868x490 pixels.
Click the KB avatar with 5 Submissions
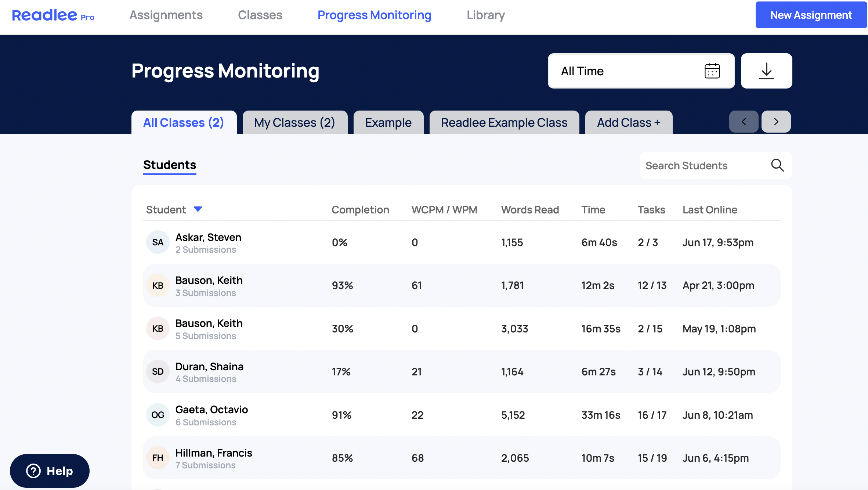tap(158, 328)
